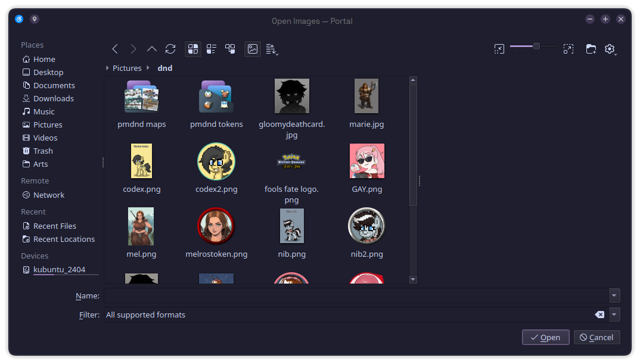Click the Open button
The height and width of the screenshot is (364, 640).
545,337
